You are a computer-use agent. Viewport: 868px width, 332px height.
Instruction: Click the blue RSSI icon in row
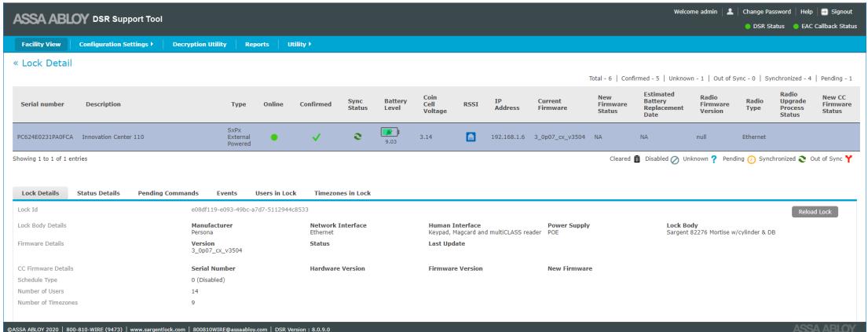(471, 137)
